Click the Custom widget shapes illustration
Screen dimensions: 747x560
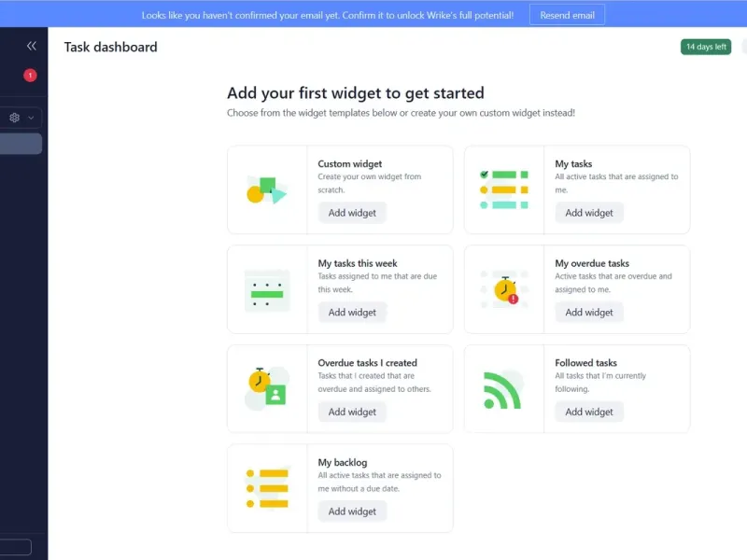pyautogui.click(x=266, y=189)
